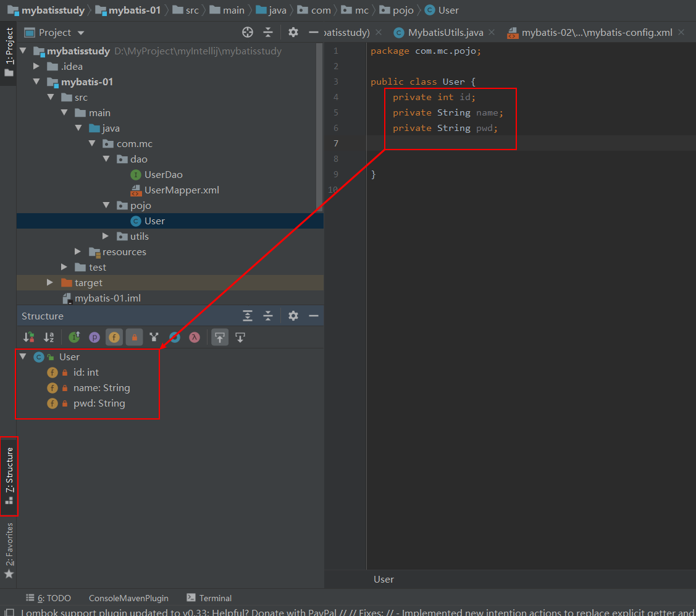Image resolution: width=696 pixels, height=616 pixels.
Task: Collapse the com.mc package
Action: (x=92, y=143)
